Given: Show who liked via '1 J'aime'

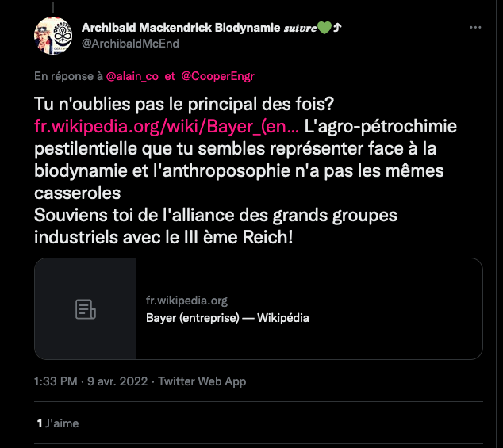Looking at the screenshot, I should point(58,423).
